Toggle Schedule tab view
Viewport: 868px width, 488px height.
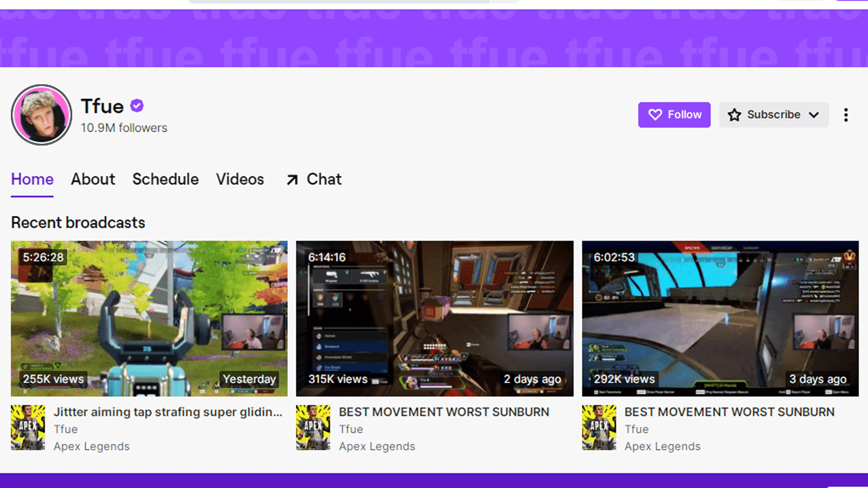[166, 179]
